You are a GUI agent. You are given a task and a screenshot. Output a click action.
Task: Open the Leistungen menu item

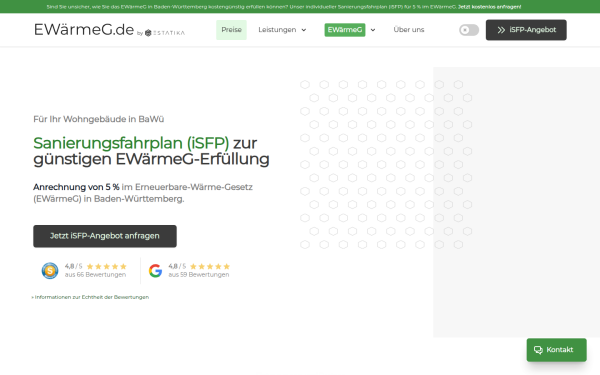tap(277, 30)
